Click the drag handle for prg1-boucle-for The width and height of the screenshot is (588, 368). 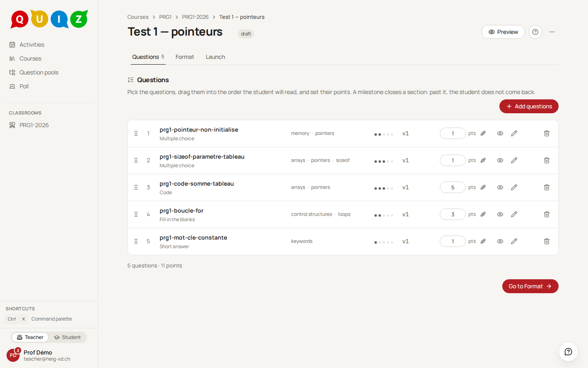pyautogui.click(x=136, y=214)
